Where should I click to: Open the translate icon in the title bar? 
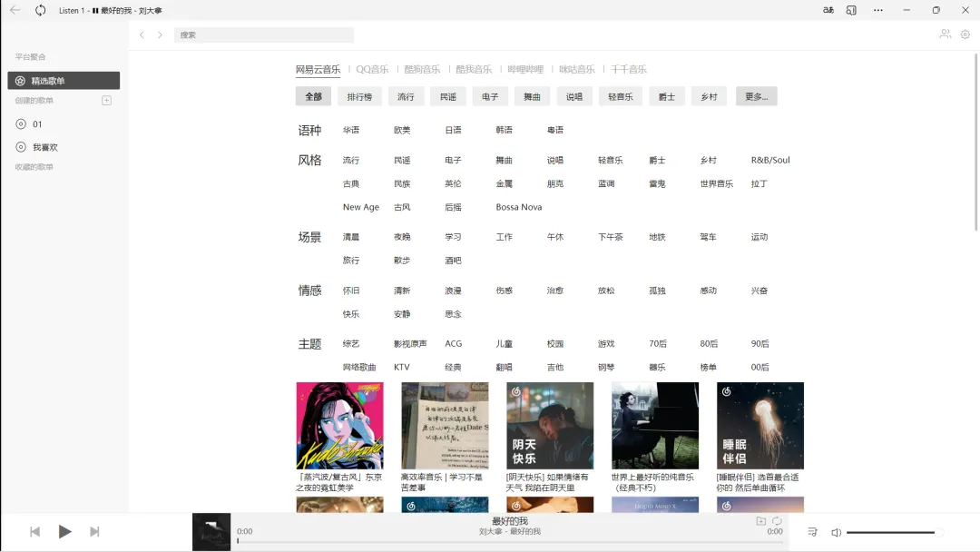828,10
